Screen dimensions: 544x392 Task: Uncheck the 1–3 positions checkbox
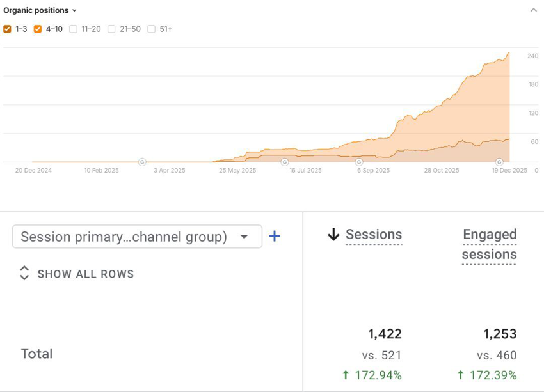(x=7, y=29)
